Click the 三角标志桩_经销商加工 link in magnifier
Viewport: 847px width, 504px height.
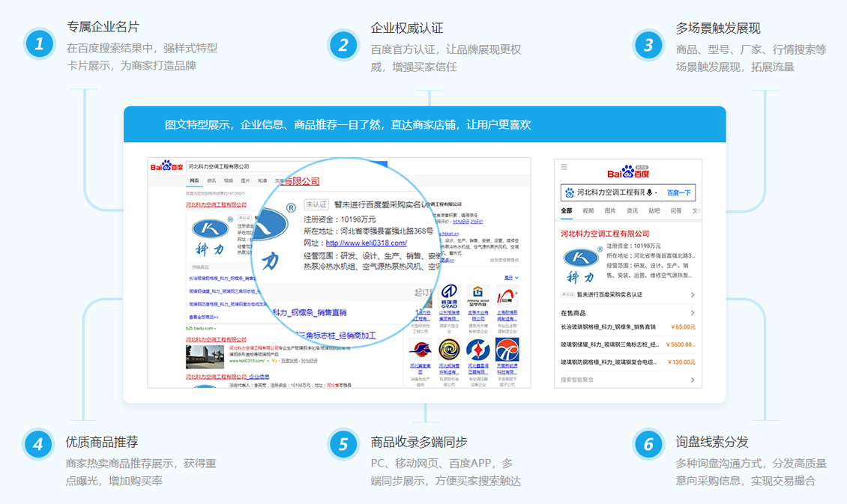click(x=337, y=335)
